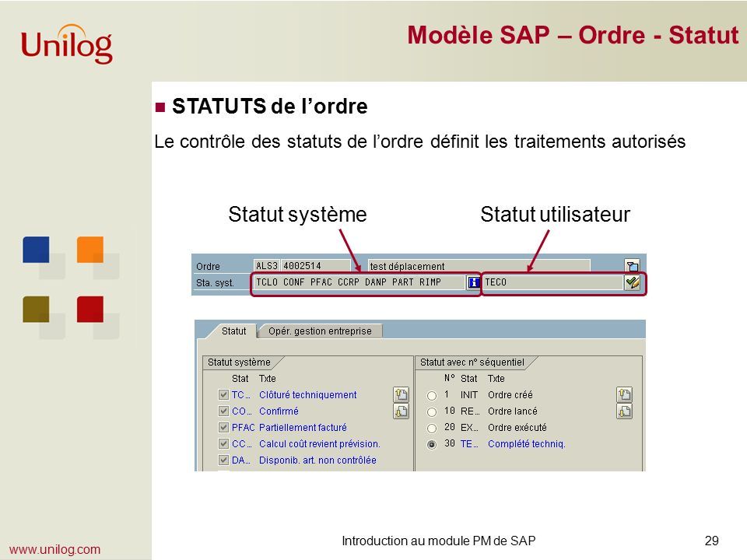Click the blue square on the sidebar
Viewport: 747px width, 560px height.
36,250
